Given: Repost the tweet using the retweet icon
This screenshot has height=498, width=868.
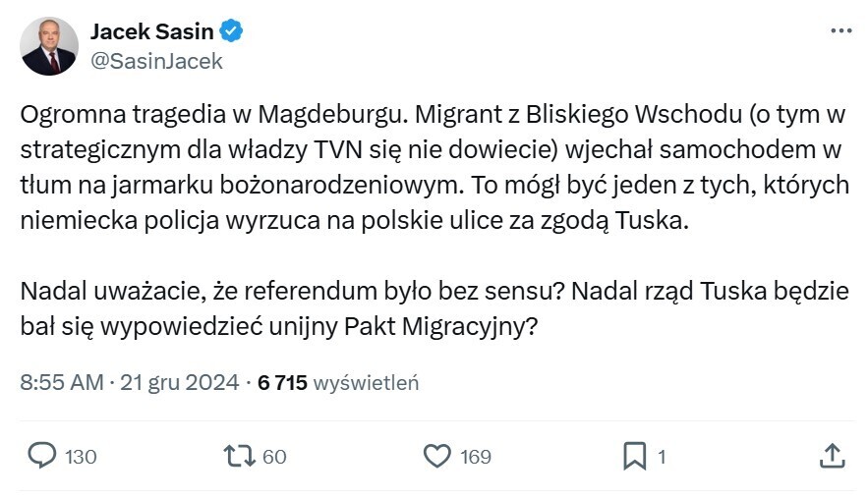Looking at the screenshot, I should point(239,456).
